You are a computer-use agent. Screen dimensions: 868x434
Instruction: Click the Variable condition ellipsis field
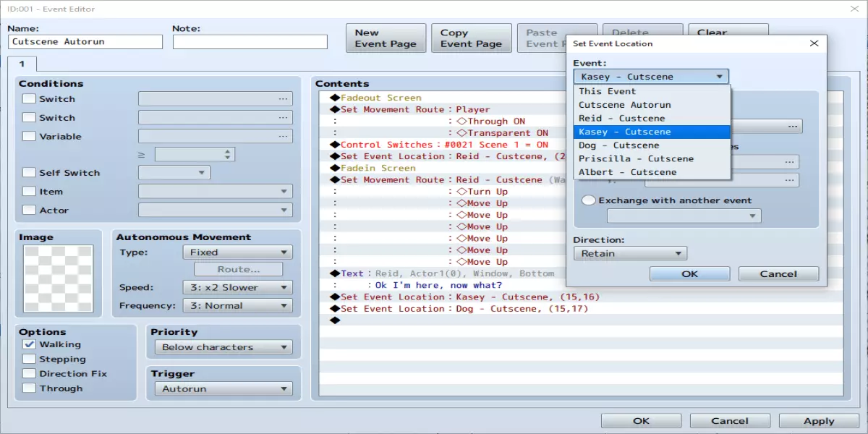click(215, 136)
